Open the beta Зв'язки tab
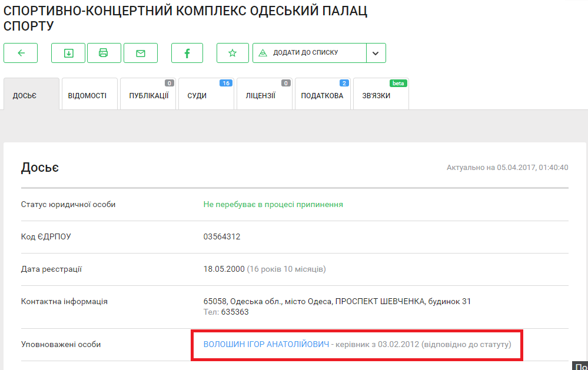Screen dimensions: 588x370 coord(380,95)
